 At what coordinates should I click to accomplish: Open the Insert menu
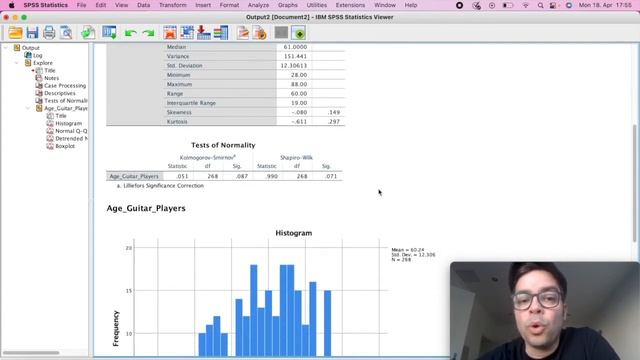[x=203, y=5]
